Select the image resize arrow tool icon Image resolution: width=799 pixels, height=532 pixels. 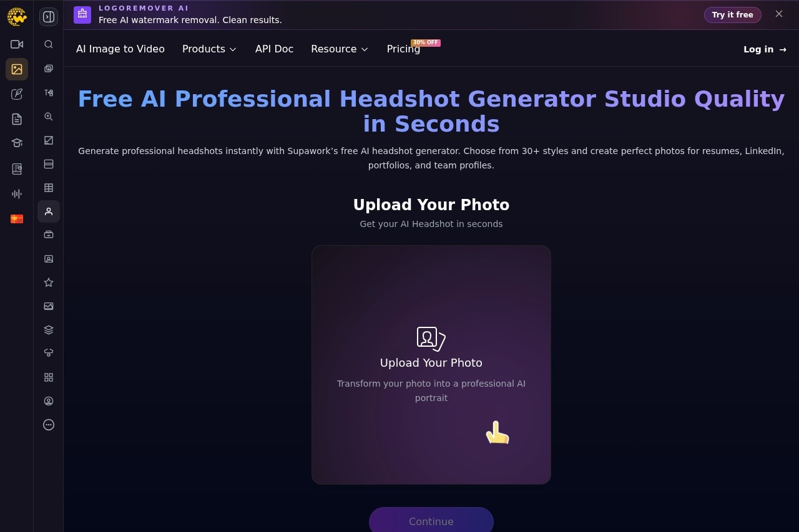click(x=49, y=140)
